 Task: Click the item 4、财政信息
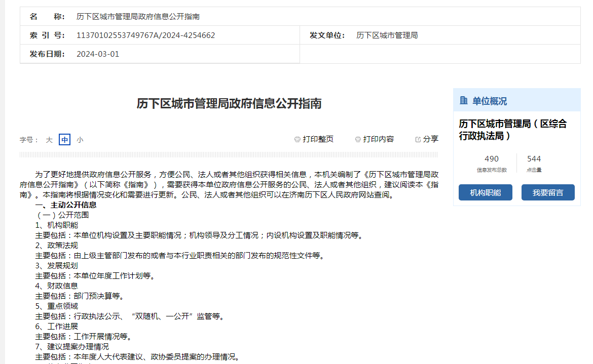pos(57,286)
